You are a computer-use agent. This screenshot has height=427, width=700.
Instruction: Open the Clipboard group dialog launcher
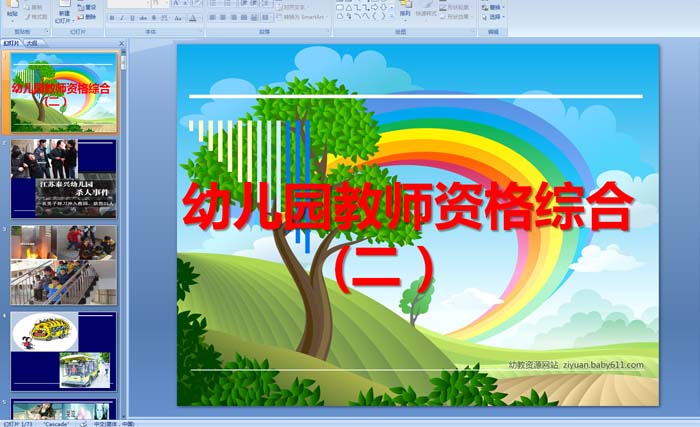(x=47, y=31)
